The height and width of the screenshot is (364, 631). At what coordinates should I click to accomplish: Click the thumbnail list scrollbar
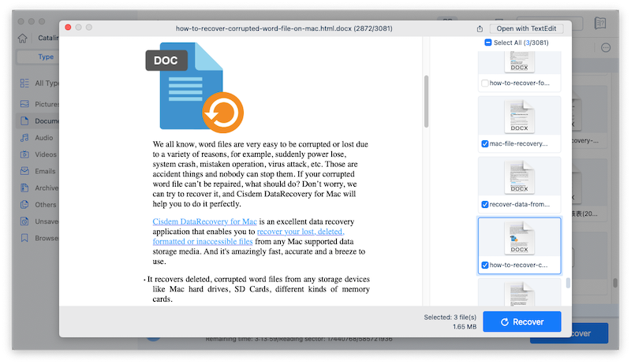568,283
